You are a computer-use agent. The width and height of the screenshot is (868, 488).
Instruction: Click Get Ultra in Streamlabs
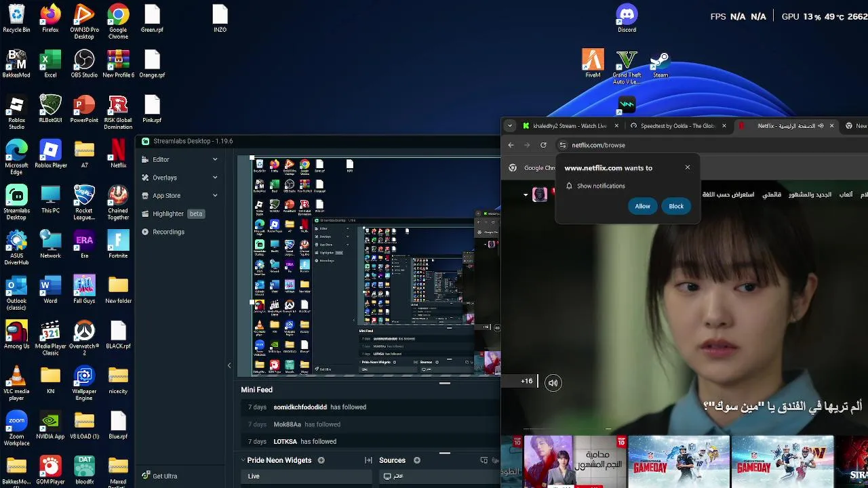click(160, 476)
